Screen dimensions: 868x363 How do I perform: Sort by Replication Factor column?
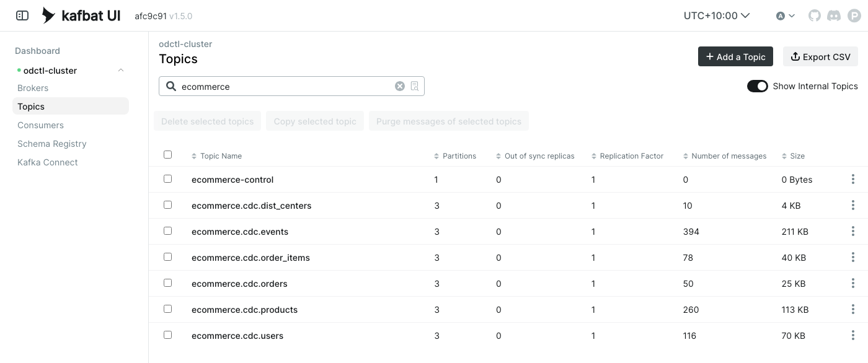point(627,156)
